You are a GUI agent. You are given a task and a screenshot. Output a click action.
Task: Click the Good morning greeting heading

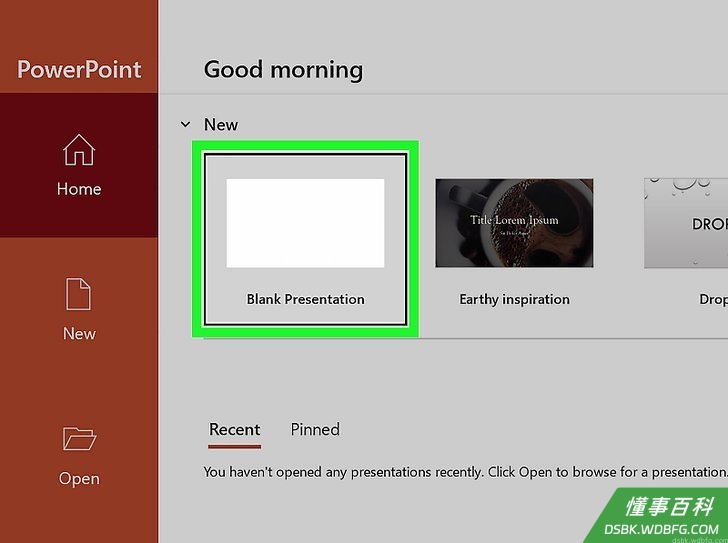283,70
